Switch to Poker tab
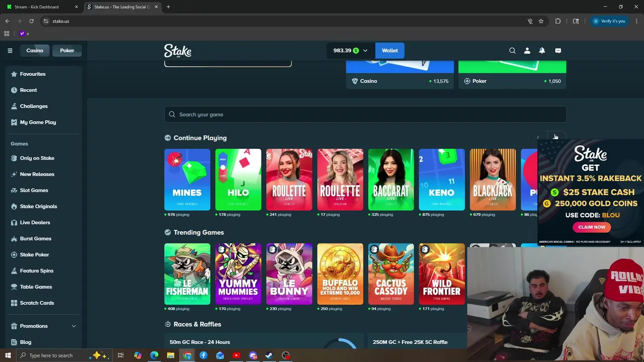The width and height of the screenshot is (644, 362). pos(67,50)
